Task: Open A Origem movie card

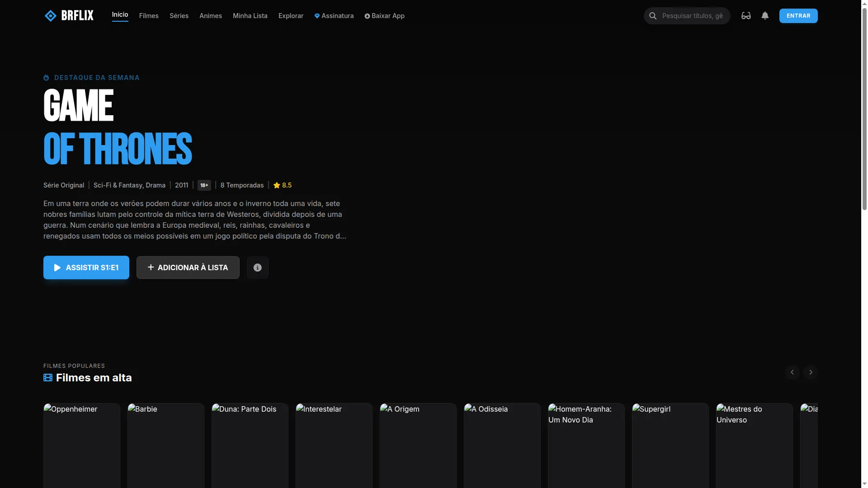Action: [x=418, y=446]
